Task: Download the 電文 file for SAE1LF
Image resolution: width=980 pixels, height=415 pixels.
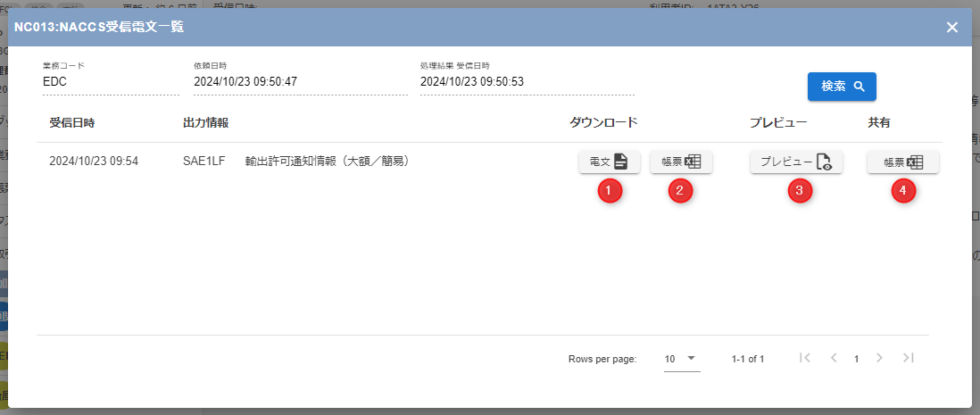Action: pyautogui.click(x=610, y=162)
